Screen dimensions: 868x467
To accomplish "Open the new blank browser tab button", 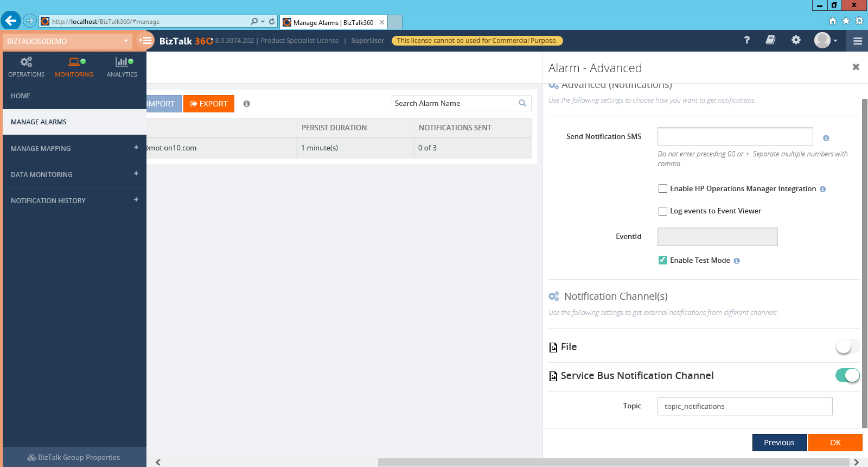I will tap(395, 22).
